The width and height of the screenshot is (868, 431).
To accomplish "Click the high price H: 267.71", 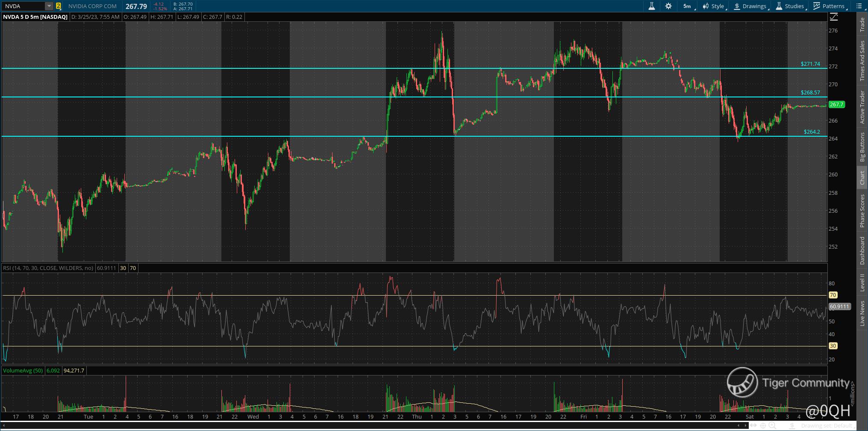I will coord(162,17).
